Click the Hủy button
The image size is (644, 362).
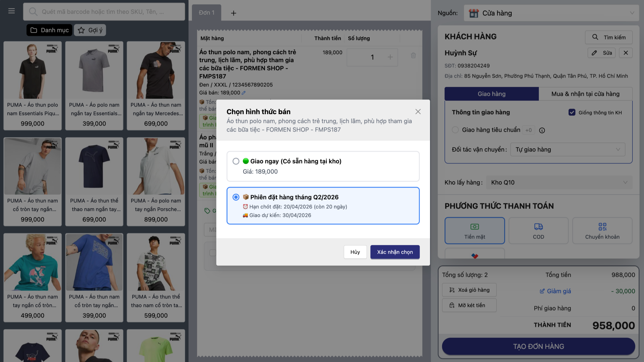click(x=355, y=252)
